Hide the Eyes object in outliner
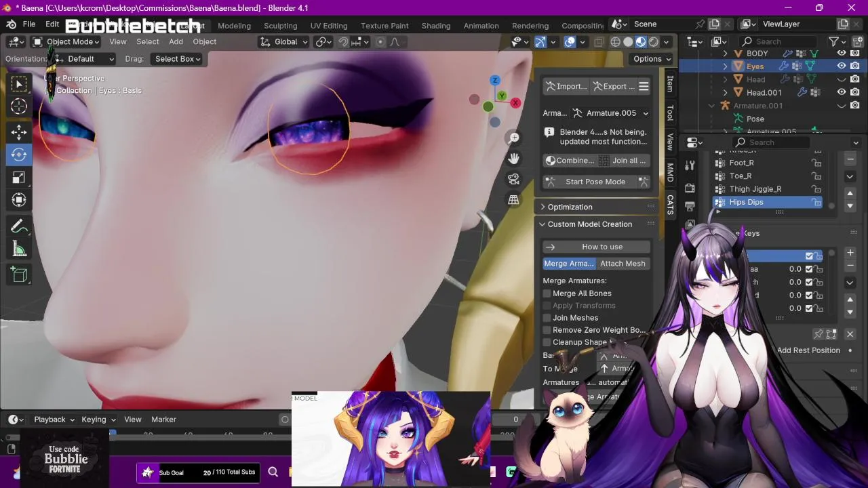This screenshot has width=868, height=488. (x=842, y=66)
